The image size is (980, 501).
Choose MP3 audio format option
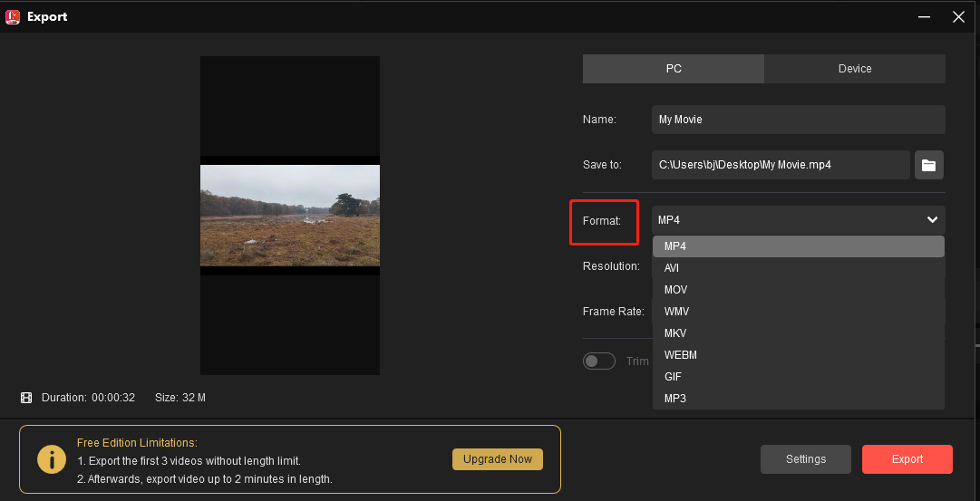click(798, 398)
